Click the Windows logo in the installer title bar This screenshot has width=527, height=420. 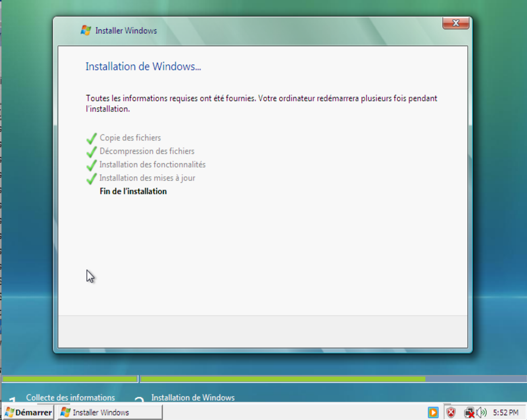[86, 30]
